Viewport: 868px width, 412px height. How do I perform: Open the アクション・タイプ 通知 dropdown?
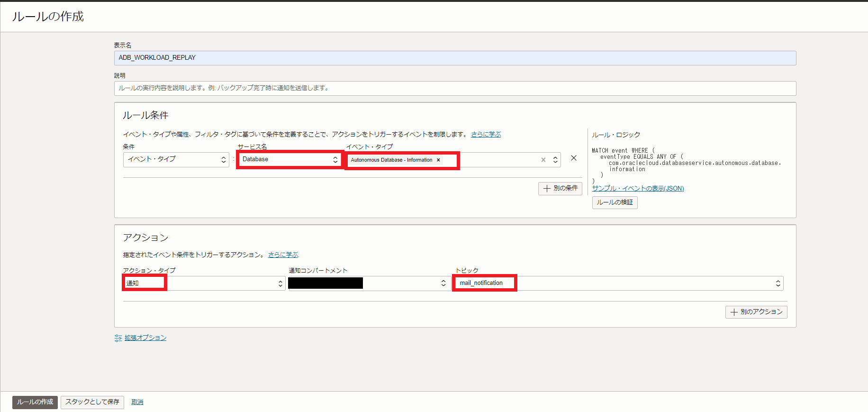pyautogui.click(x=204, y=284)
